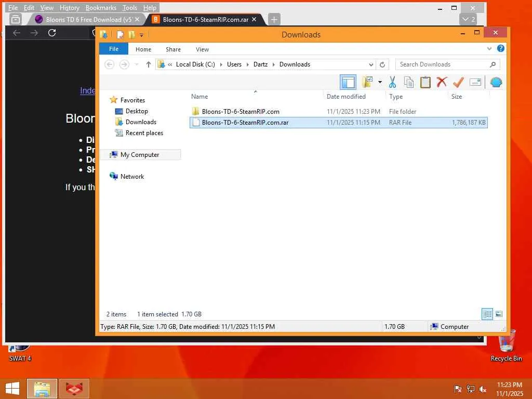Screen dimensions: 532x399
Task: Open address bar history dropdown
Action: click(x=371, y=64)
